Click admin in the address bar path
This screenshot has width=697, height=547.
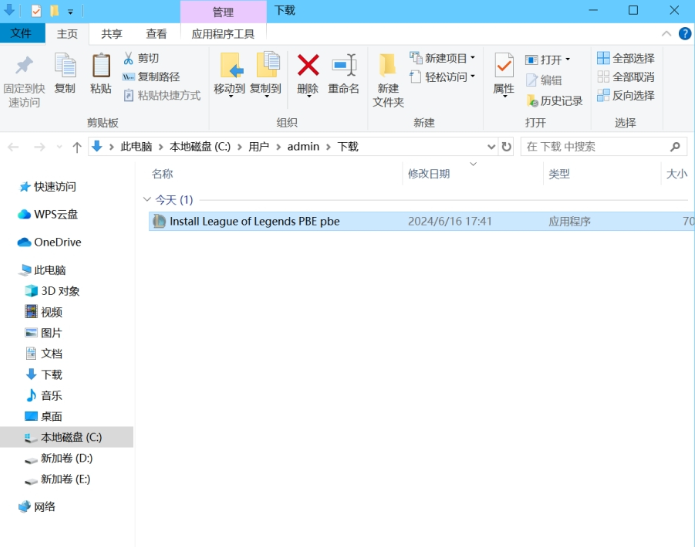click(x=303, y=147)
